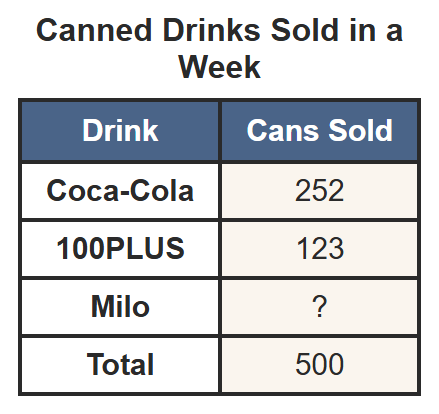Image resolution: width=439 pixels, height=414 pixels.
Task: Click the word Week in the title
Action: (x=219, y=67)
